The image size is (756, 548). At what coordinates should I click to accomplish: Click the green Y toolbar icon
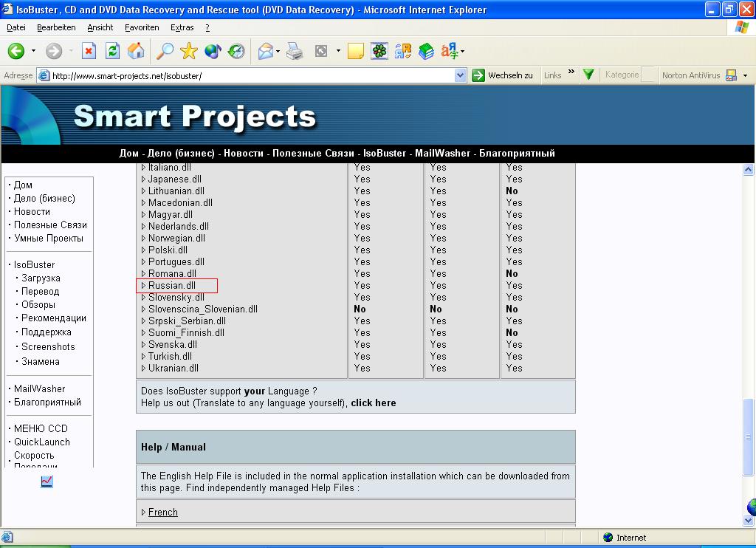point(588,75)
